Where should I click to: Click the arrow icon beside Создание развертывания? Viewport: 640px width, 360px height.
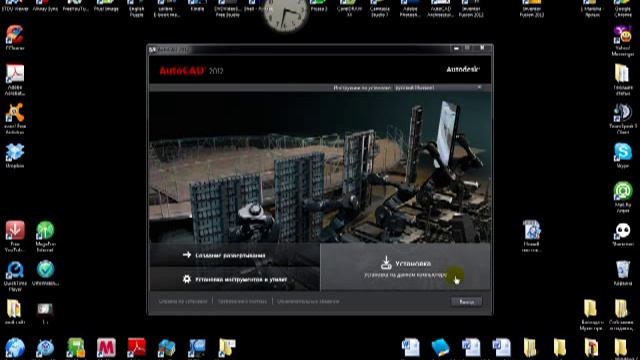coord(187,255)
